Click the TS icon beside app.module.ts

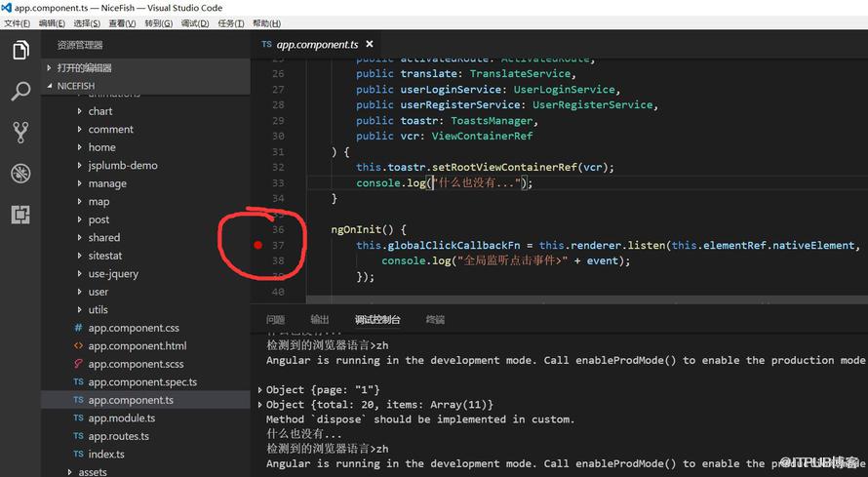click(79, 417)
